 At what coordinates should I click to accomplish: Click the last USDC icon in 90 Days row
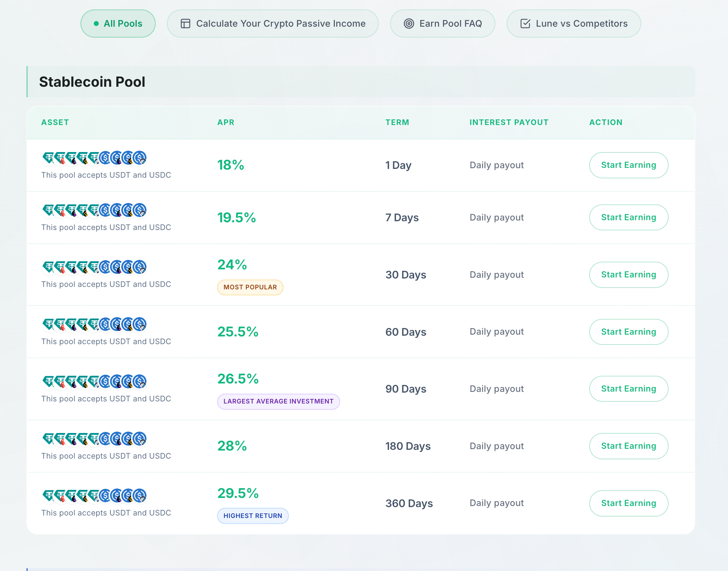pyautogui.click(x=140, y=381)
